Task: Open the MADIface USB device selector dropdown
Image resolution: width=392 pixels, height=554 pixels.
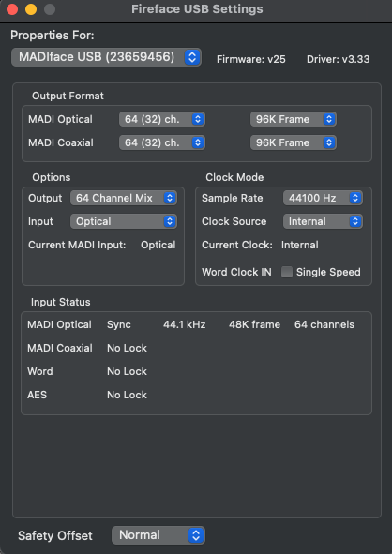Action: 106,57
